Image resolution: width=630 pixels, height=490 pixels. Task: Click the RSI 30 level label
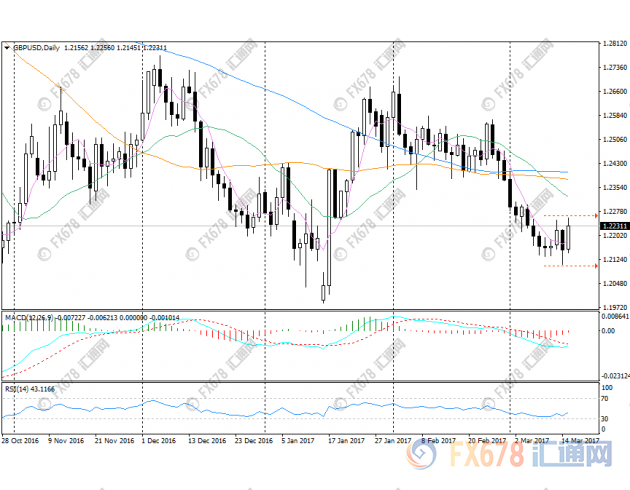(x=606, y=420)
